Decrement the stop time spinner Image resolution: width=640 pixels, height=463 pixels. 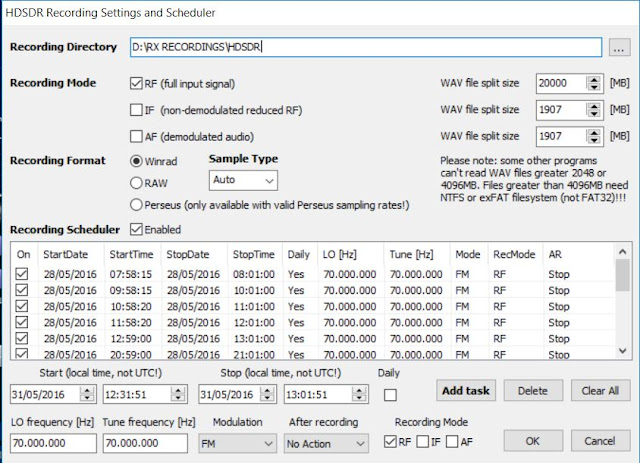(x=359, y=398)
